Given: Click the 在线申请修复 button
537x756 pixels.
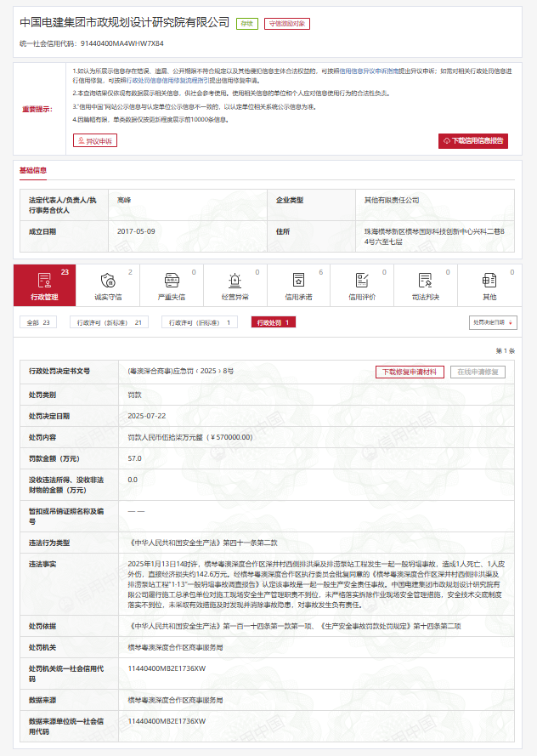Looking at the screenshot, I should [x=478, y=372].
